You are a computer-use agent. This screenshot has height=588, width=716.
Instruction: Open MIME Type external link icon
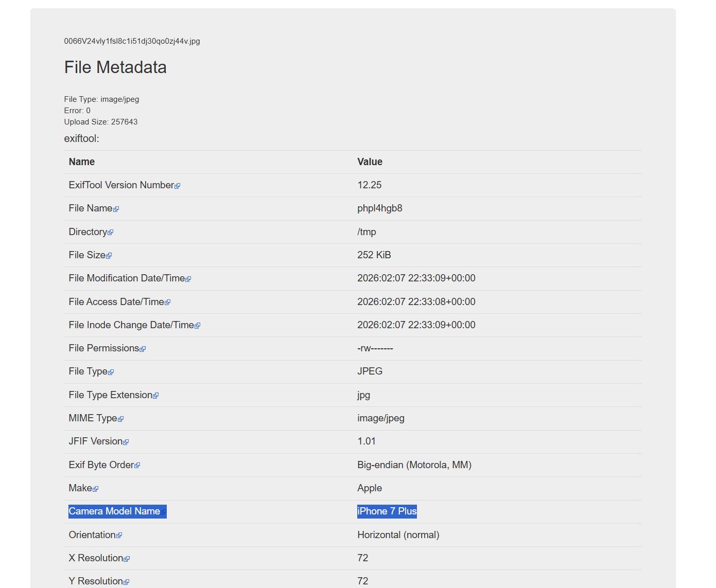click(x=121, y=419)
